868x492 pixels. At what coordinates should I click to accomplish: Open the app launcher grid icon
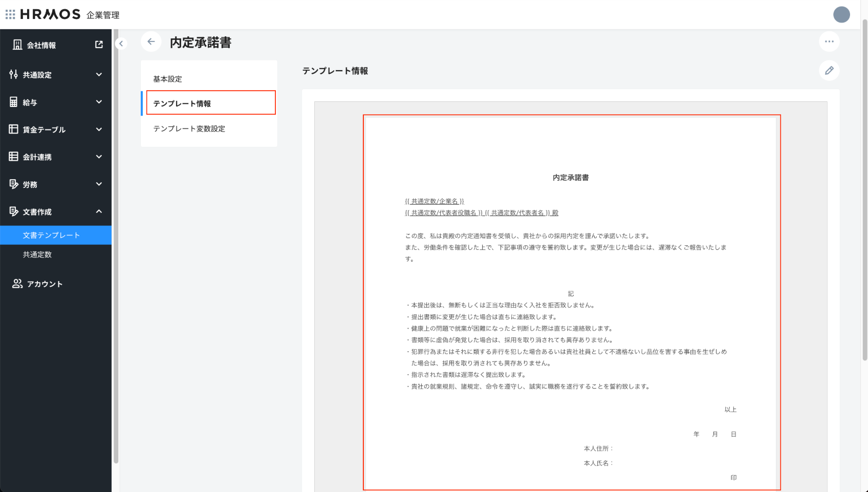pos(10,14)
